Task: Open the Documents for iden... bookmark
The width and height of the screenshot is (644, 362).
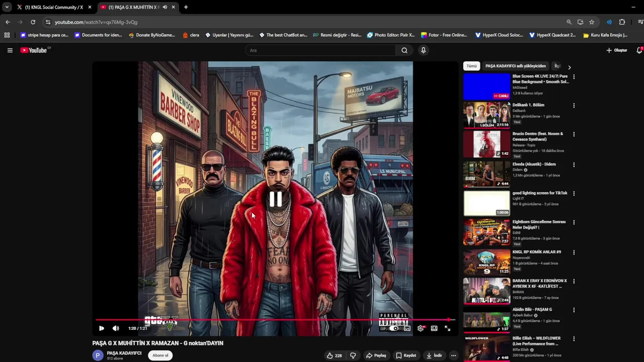Action: (x=98, y=35)
